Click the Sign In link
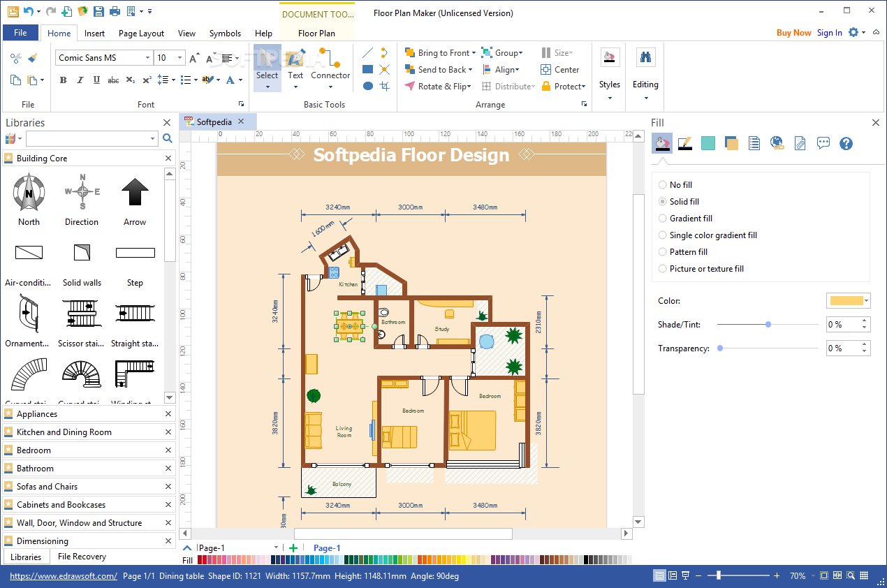The width and height of the screenshot is (887, 588). [830, 33]
